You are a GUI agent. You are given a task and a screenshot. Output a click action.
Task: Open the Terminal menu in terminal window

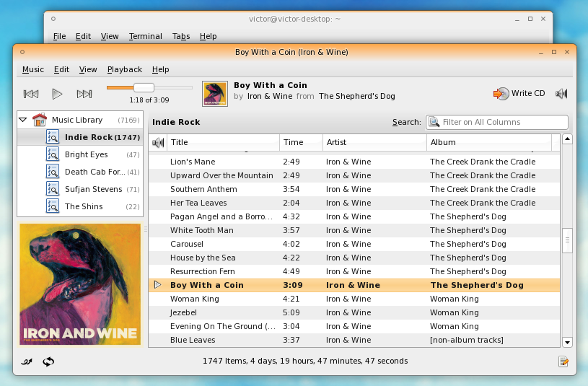(x=146, y=36)
